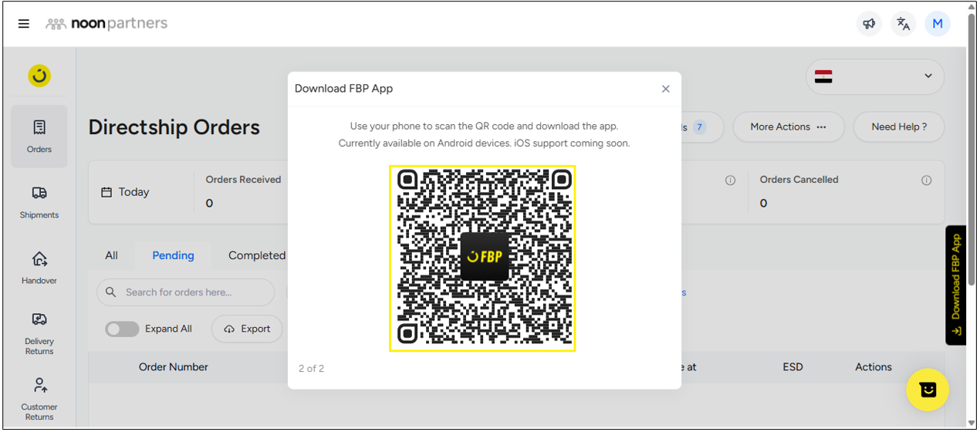Open the hamburger navigation menu
The image size is (980, 432).
[x=24, y=24]
